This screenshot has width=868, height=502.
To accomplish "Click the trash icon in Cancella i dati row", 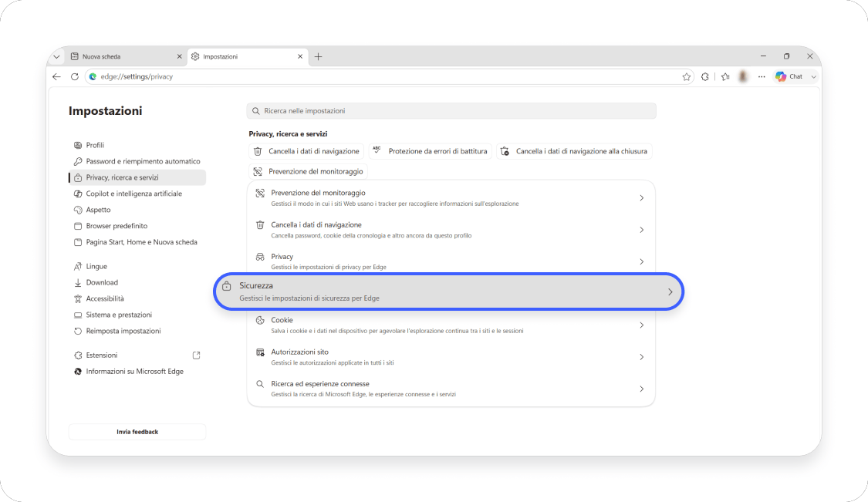I will (259, 224).
